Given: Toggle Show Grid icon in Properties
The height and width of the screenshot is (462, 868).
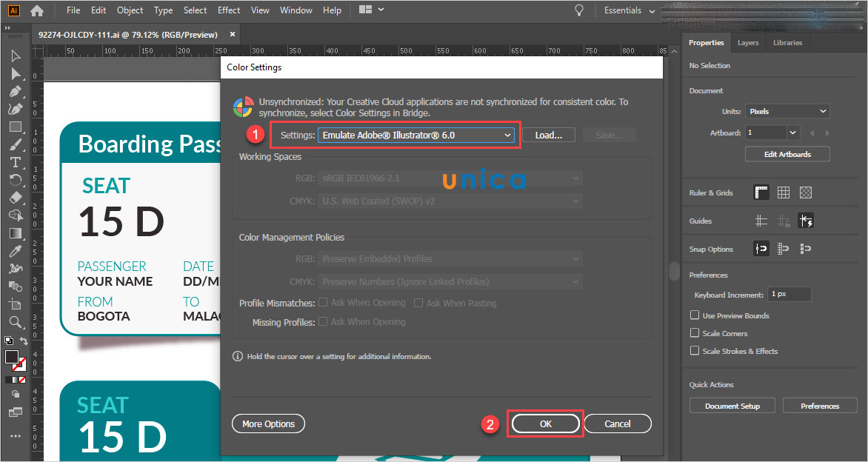Looking at the screenshot, I should pos(784,192).
